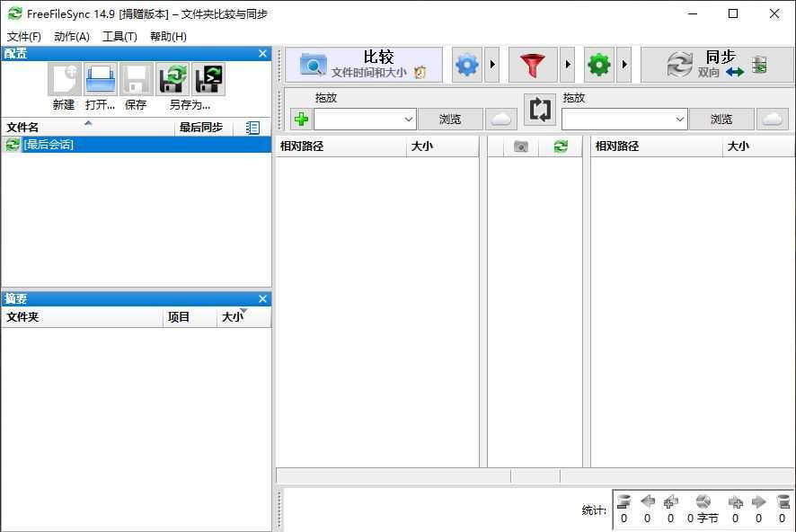796x532 pixels.
Task: Click the synchronization settings gear icon
Action: [x=598, y=65]
